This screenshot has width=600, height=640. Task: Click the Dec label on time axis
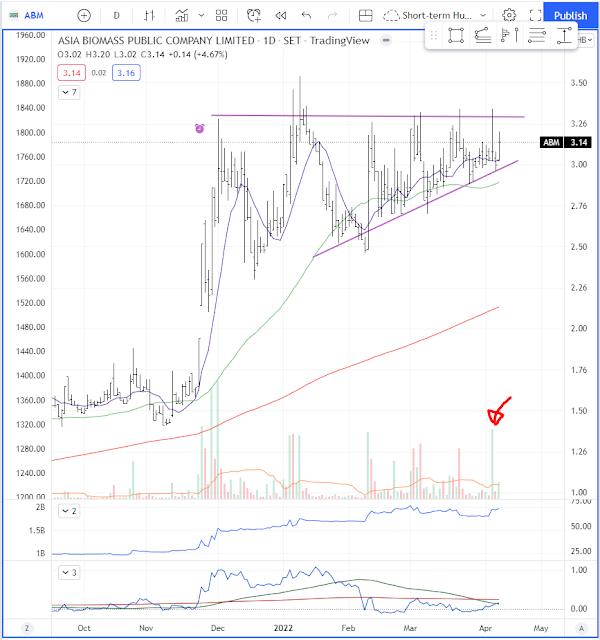point(218,628)
